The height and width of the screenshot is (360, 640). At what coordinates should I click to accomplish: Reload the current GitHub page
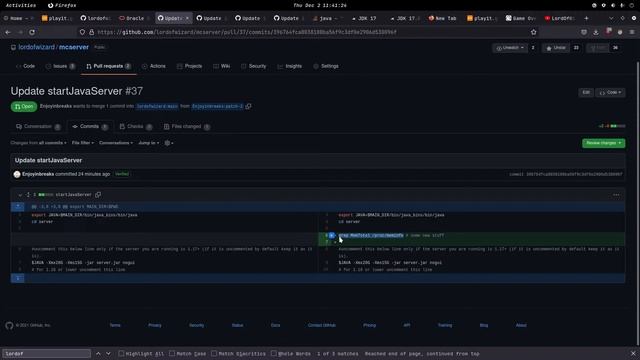(32, 32)
